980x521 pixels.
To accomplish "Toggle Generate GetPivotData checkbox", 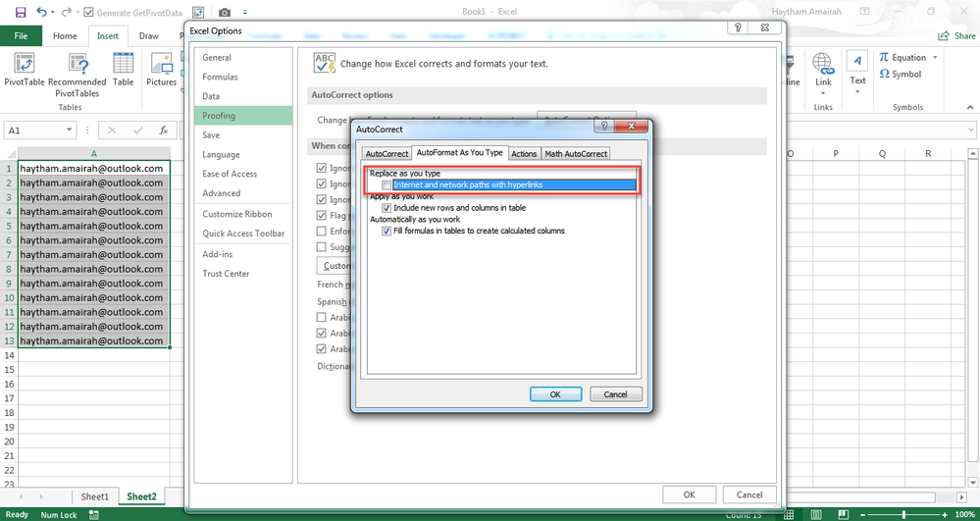I will point(88,12).
